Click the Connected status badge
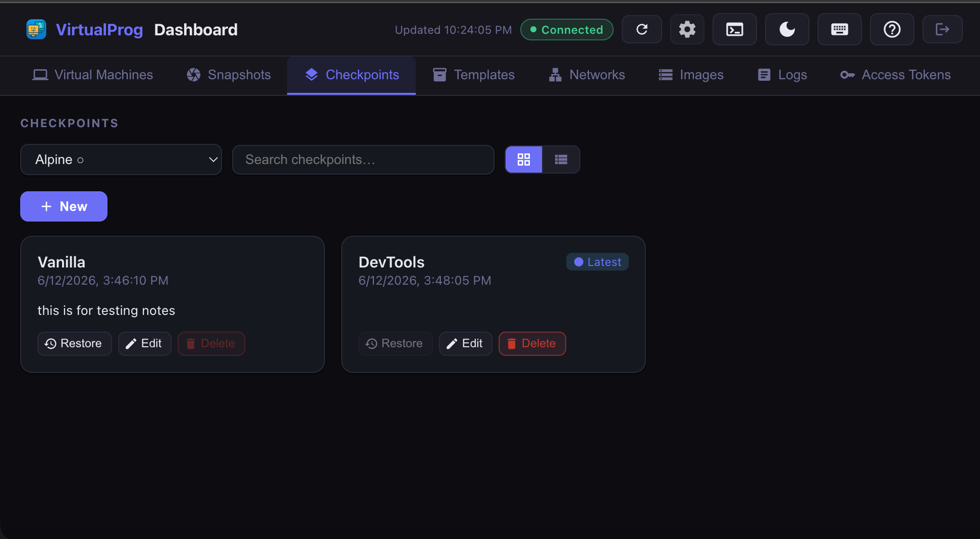The width and height of the screenshot is (980, 539). click(x=567, y=29)
